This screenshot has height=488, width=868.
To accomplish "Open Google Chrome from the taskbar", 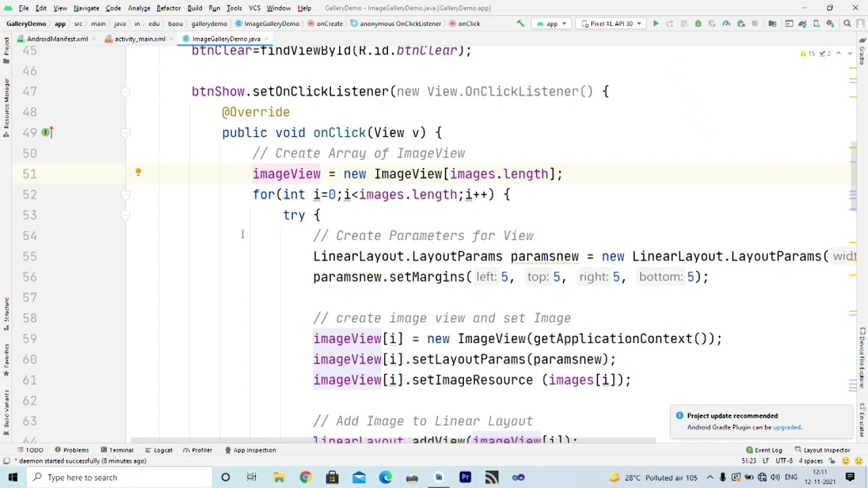I will coord(305,477).
